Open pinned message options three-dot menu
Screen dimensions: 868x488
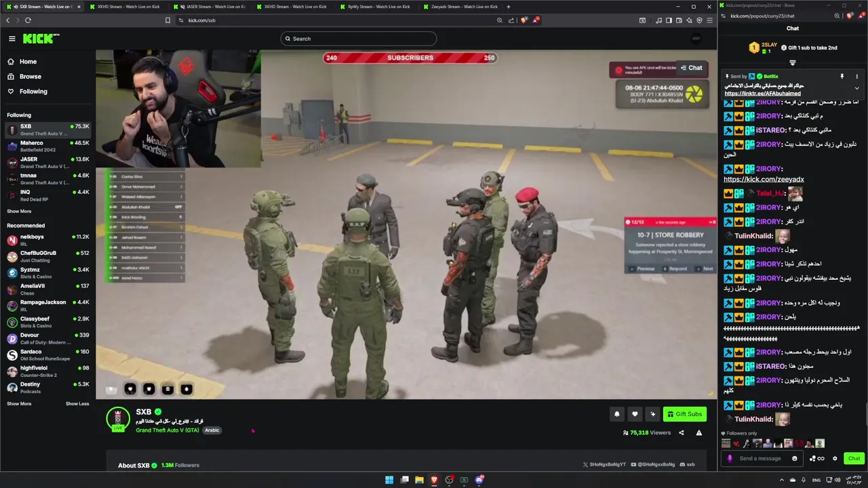pos(856,77)
